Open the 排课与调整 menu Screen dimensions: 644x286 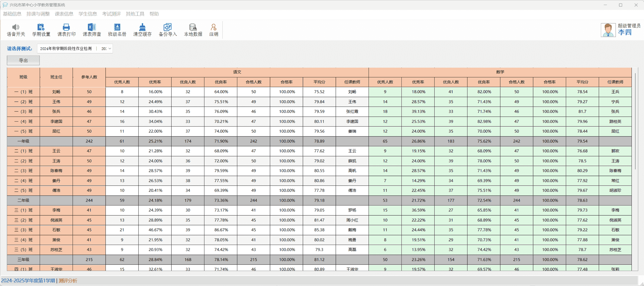coord(38,14)
